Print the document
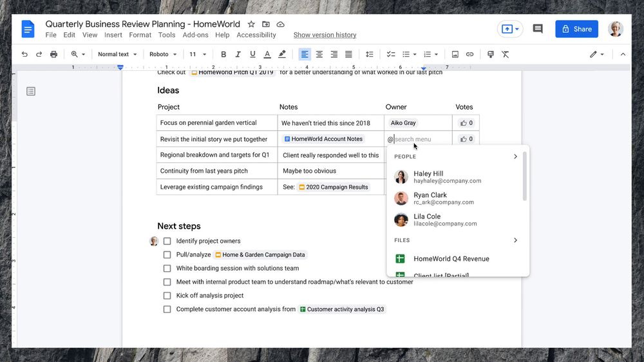Screen dimensions: 644x362 pos(54,54)
